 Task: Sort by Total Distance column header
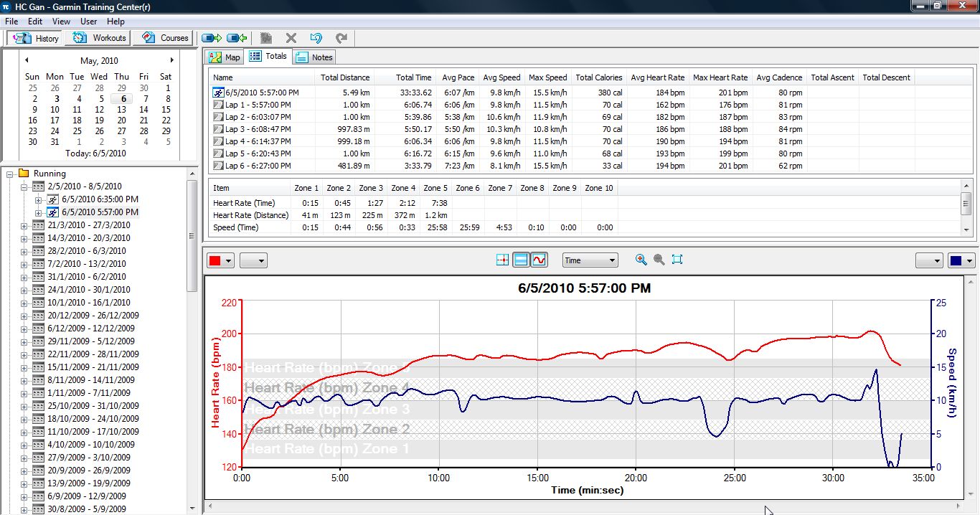pyautogui.click(x=344, y=77)
